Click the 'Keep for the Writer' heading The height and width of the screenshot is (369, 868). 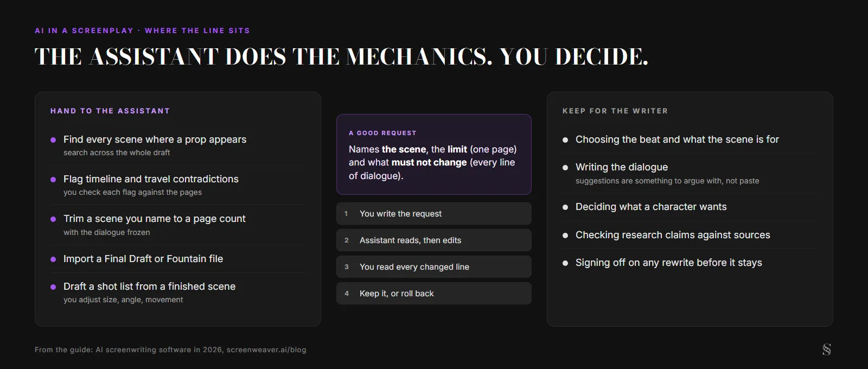pyautogui.click(x=615, y=111)
